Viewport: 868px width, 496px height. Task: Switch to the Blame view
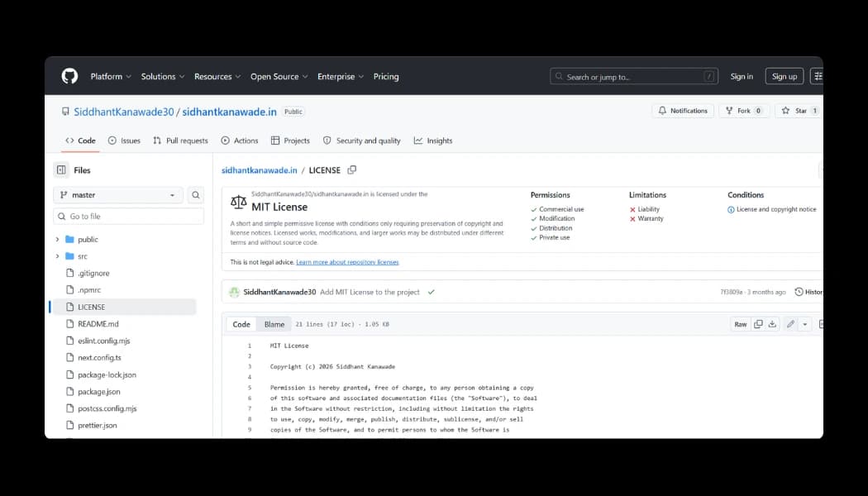tap(274, 324)
